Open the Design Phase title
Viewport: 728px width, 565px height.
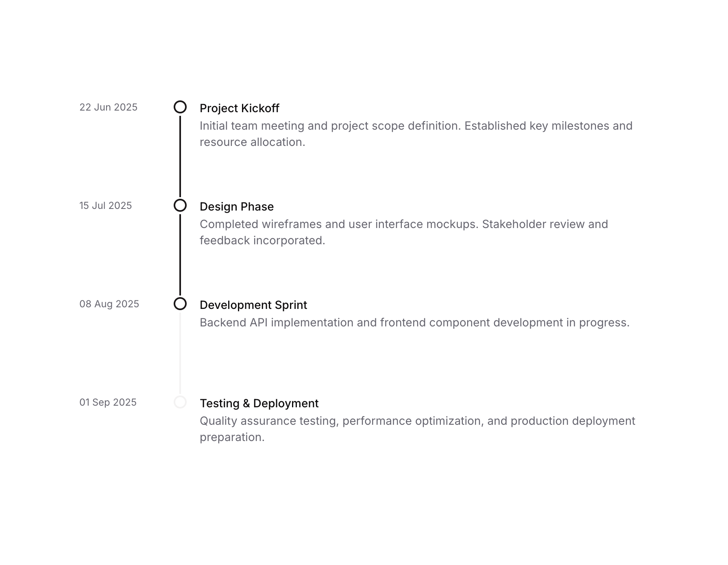237,207
